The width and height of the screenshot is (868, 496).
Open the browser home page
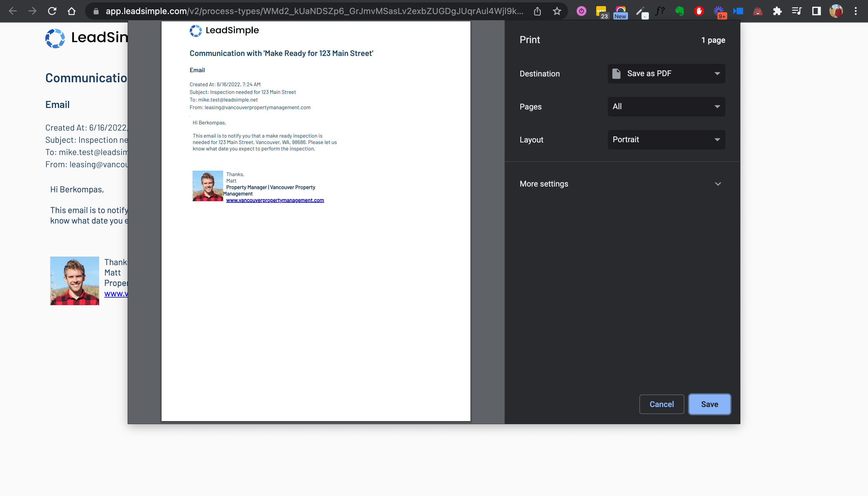[72, 11]
